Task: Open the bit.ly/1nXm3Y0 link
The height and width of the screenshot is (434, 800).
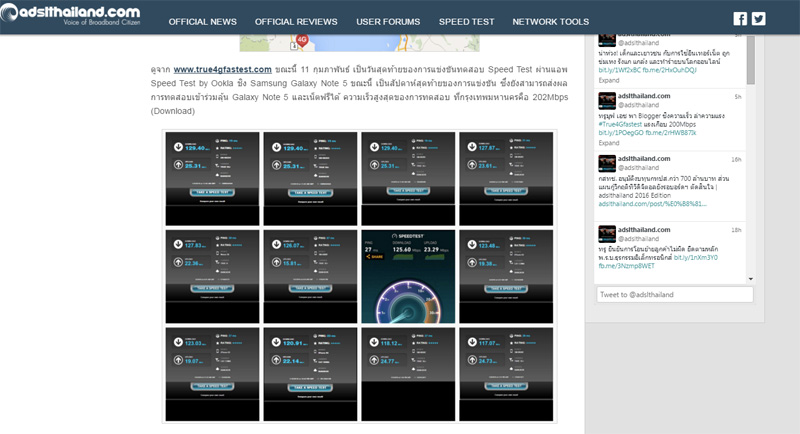Action: point(696,258)
